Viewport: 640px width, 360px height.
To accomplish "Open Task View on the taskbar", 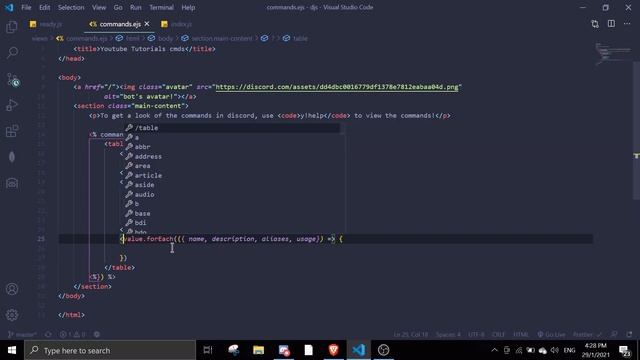I will pos(208,350).
